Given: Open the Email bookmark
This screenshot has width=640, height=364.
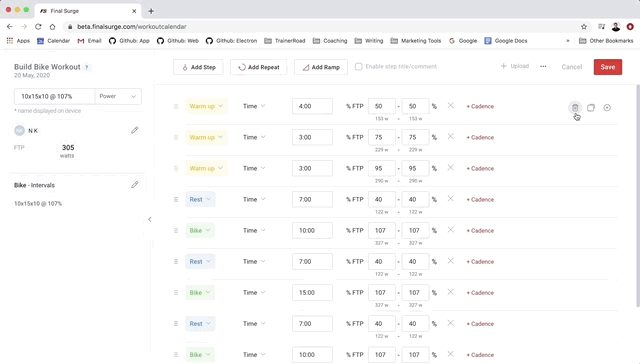Looking at the screenshot, I should 89,41.
